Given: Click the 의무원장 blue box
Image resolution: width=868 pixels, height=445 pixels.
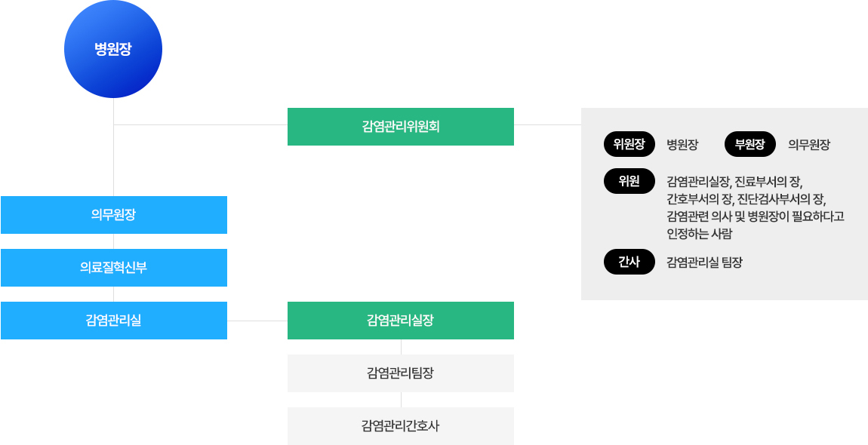Looking at the screenshot, I should click(x=114, y=215).
